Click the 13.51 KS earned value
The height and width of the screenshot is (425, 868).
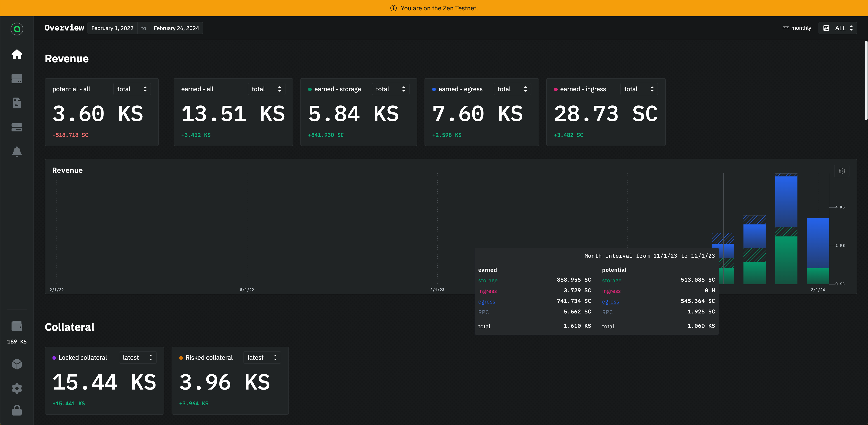click(233, 114)
